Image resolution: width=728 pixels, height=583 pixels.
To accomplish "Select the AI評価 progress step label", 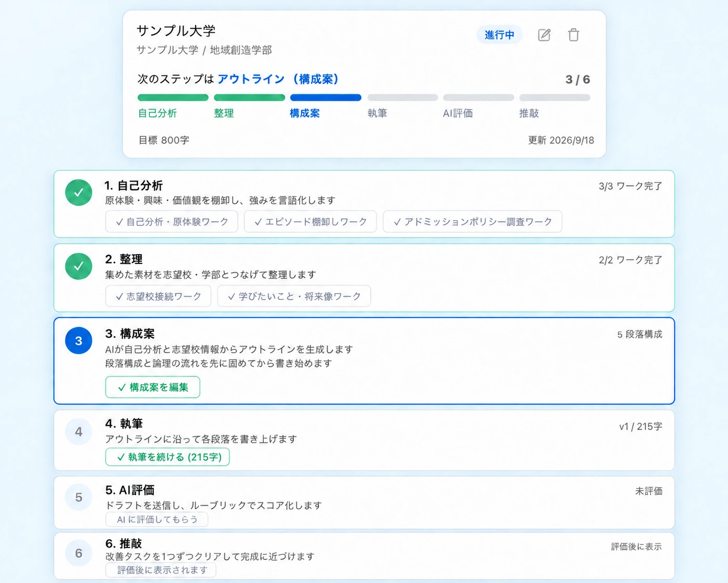I will pyautogui.click(x=457, y=113).
